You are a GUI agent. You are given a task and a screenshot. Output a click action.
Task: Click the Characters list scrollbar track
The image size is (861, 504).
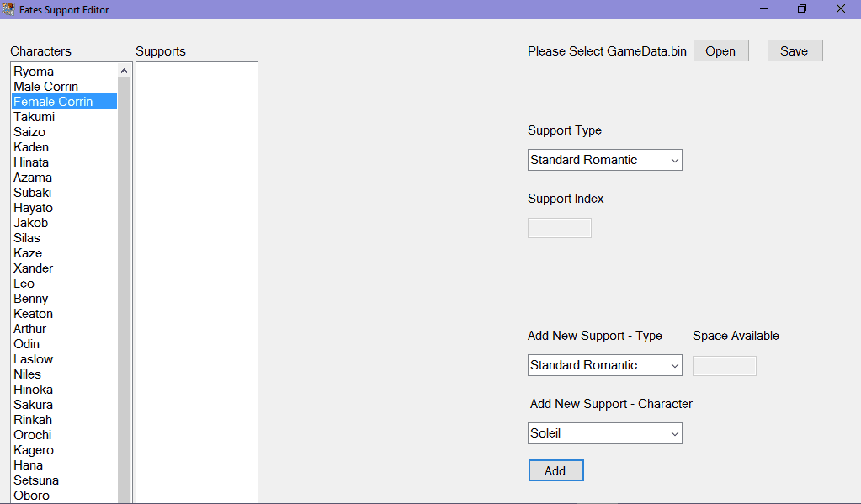(124, 290)
